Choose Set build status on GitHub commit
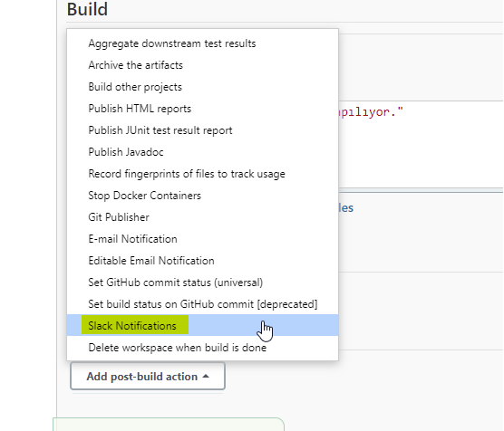Image resolution: width=504 pixels, height=431 pixels. [202, 304]
